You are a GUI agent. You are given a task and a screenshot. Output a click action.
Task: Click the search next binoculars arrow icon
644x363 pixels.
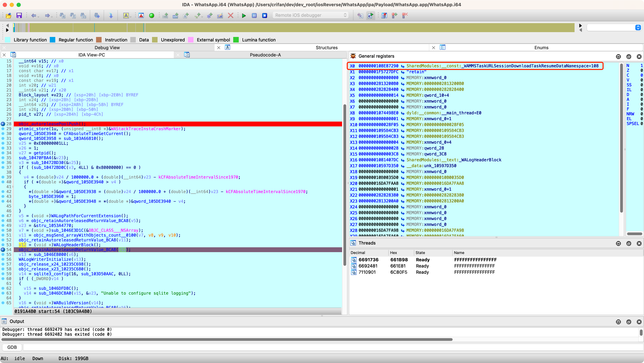click(x=97, y=16)
